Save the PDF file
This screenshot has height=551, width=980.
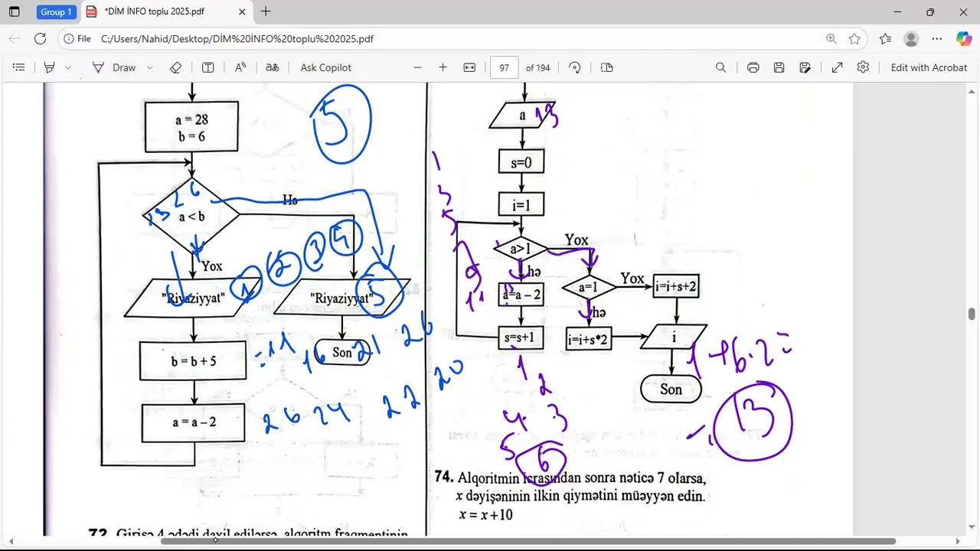779,67
